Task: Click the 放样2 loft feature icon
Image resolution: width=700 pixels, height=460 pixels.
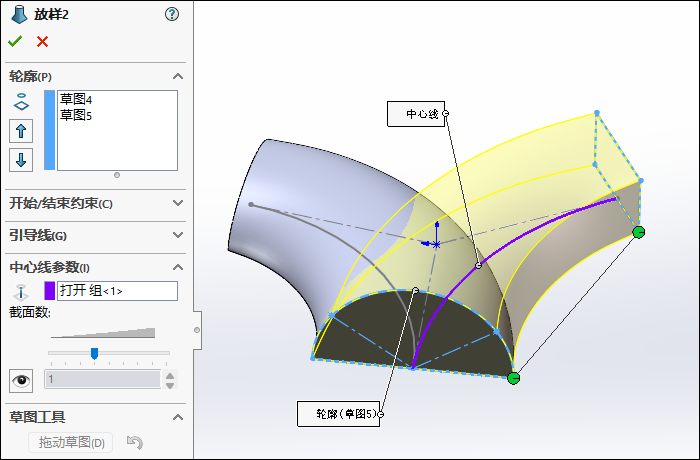Action: click(19, 14)
